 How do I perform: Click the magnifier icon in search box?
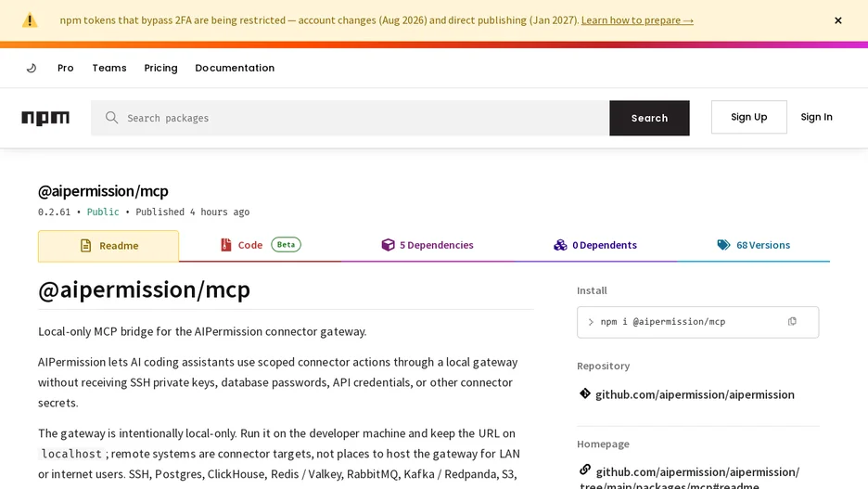(x=112, y=118)
